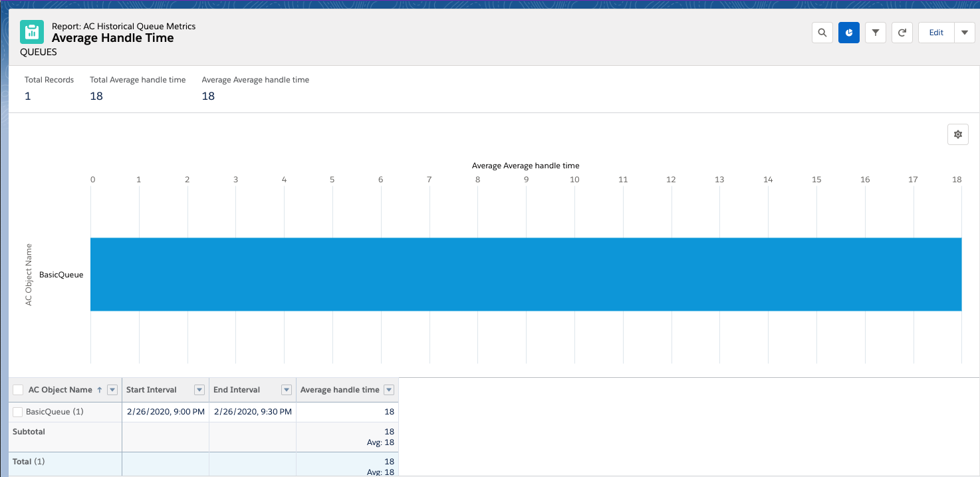Open Start Interval column dropdown
The height and width of the screenshot is (477, 980).
[199, 390]
